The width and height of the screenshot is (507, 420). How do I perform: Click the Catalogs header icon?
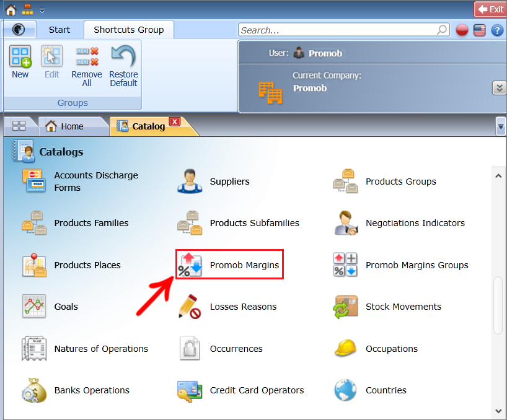coord(23,151)
